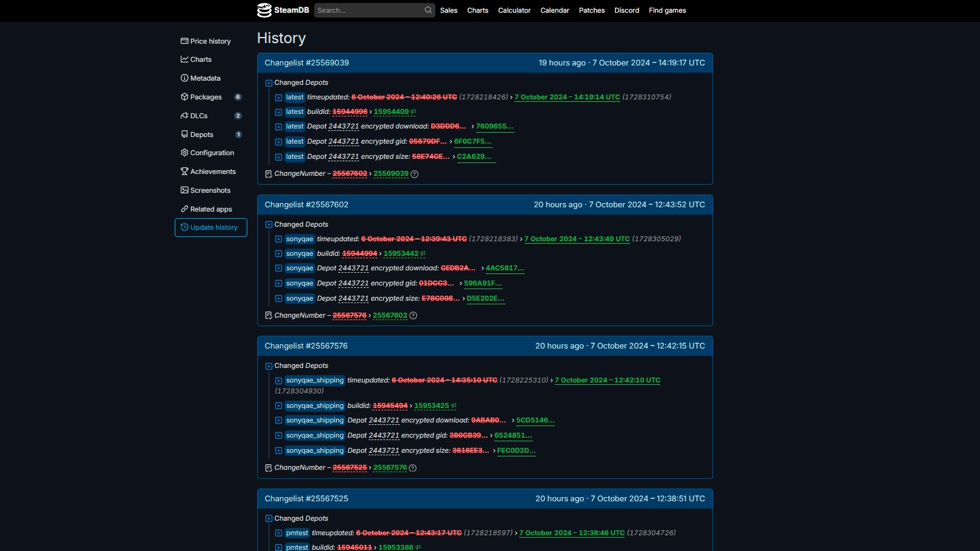Click help icon beside ChangeNumber 25567602

[x=414, y=316]
